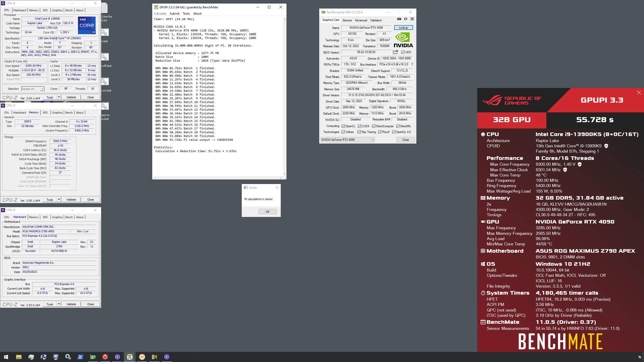Toggle the UEFI checkbox in GPU-Z
This screenshot has height=362, width=644.
pyautogui.click(x=403, y=52)
